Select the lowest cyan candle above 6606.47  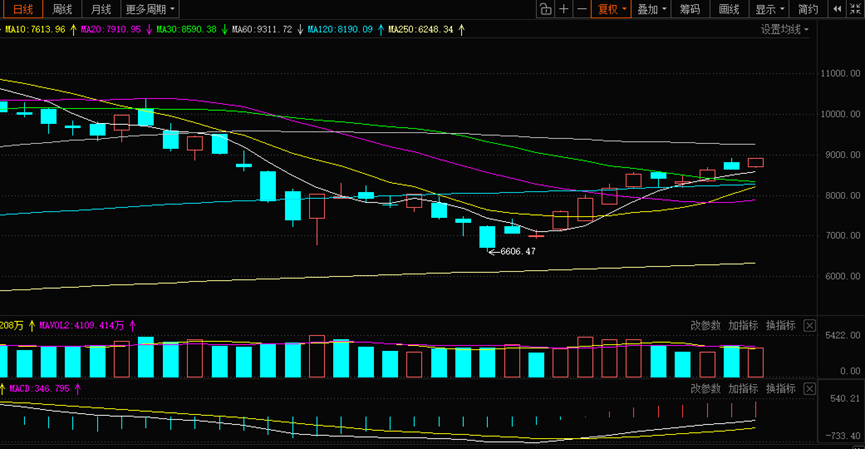tap(487, 237)
